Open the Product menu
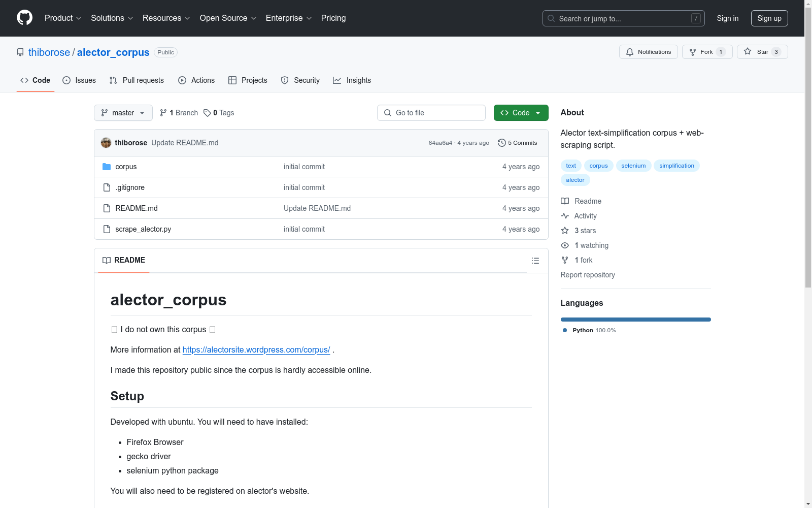 pos(63,18)
